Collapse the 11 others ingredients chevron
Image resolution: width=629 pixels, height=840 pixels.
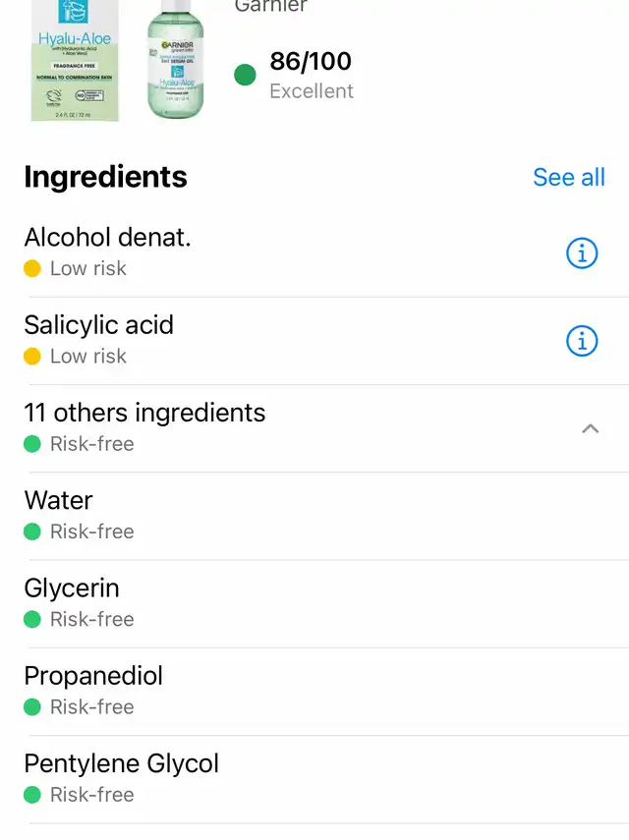(x=590, y=428)
